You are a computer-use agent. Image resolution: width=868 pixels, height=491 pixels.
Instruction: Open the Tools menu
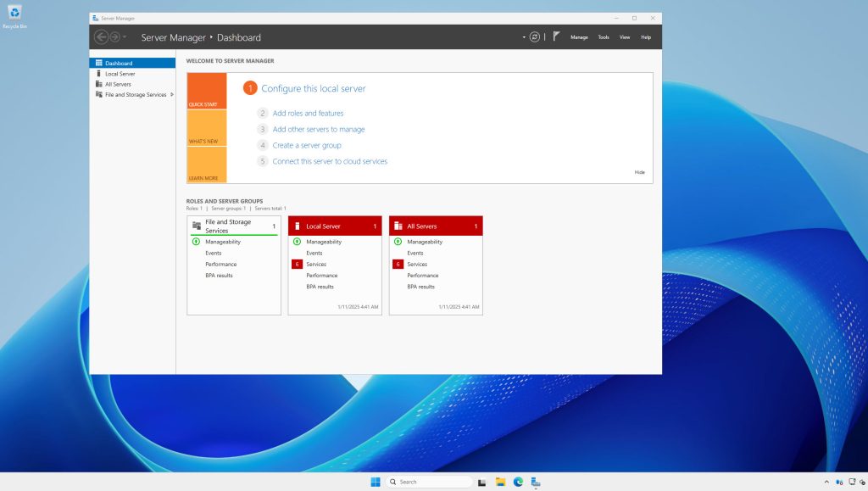pyautogui.click(x=604, y=37)
